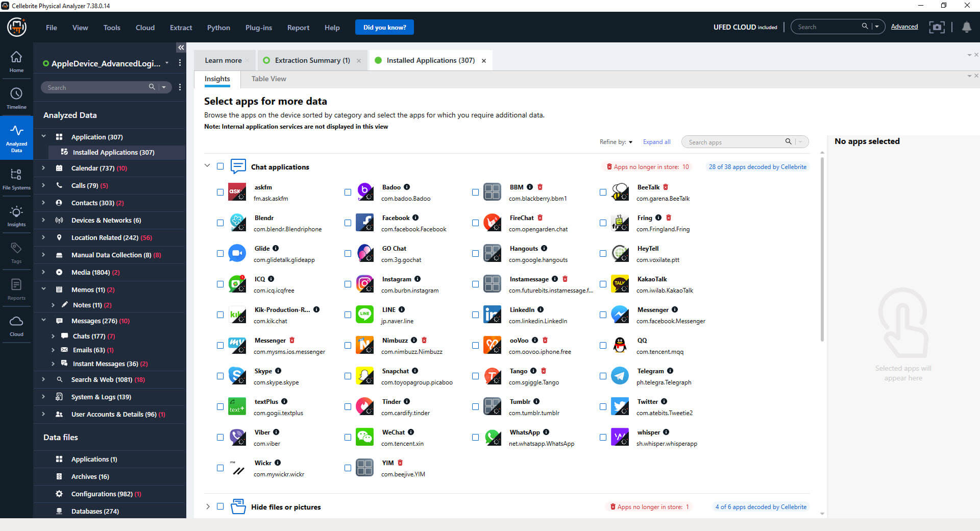
Task: Tick the Tinder checkbox
Action: click(x=348, y=407)
